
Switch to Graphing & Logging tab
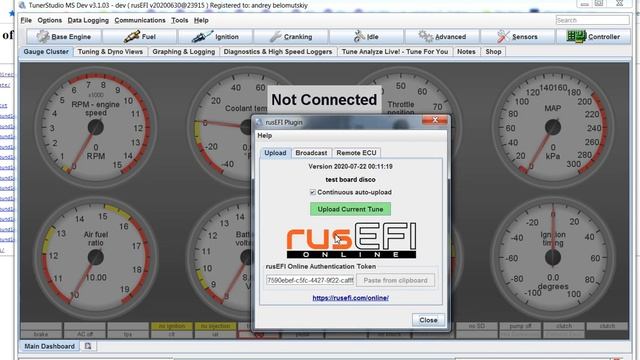pos(184,52)
